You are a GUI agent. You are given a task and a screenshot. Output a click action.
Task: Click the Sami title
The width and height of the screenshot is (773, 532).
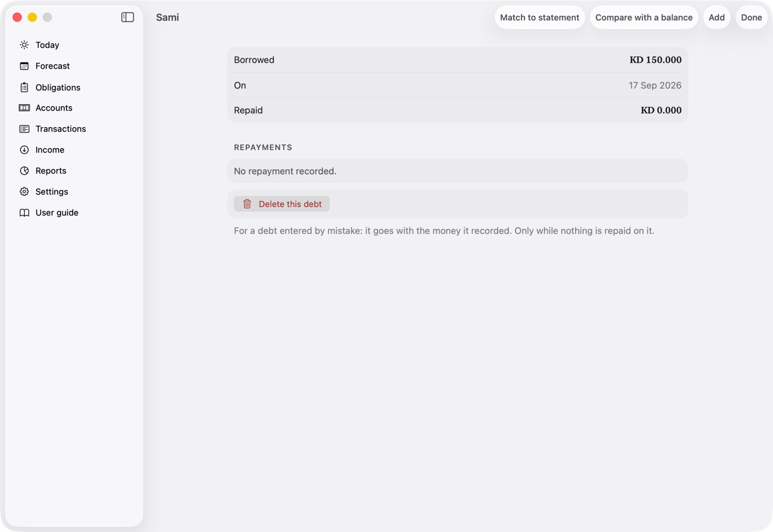point(168,17)
